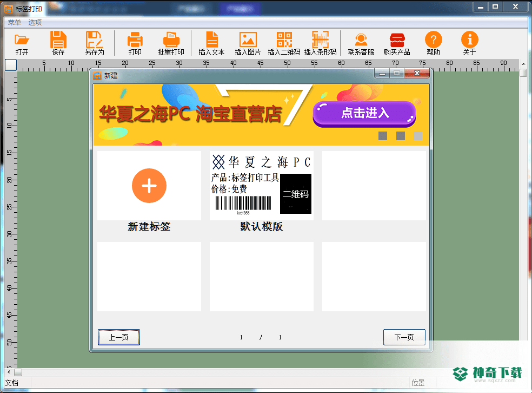
Task: Insert a picture with 插入图片
Action: tap(248, 43)
